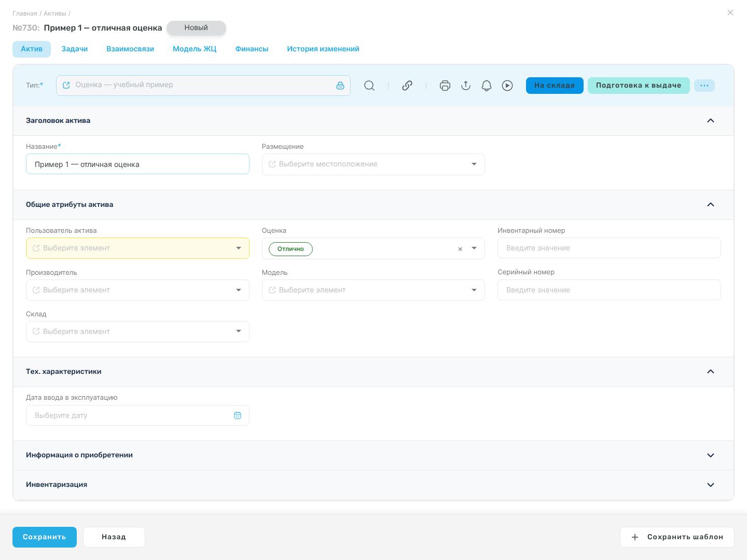Open the Склад dropdown
Screen dimensions: 747x560
pyautogui.click(x=137, y=332)
